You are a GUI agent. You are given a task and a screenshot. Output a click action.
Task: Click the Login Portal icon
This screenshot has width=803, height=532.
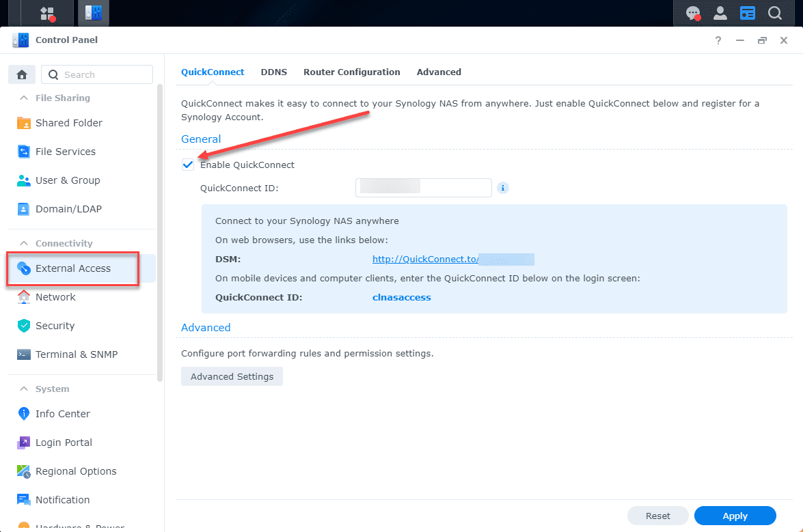tap(23, 443)
